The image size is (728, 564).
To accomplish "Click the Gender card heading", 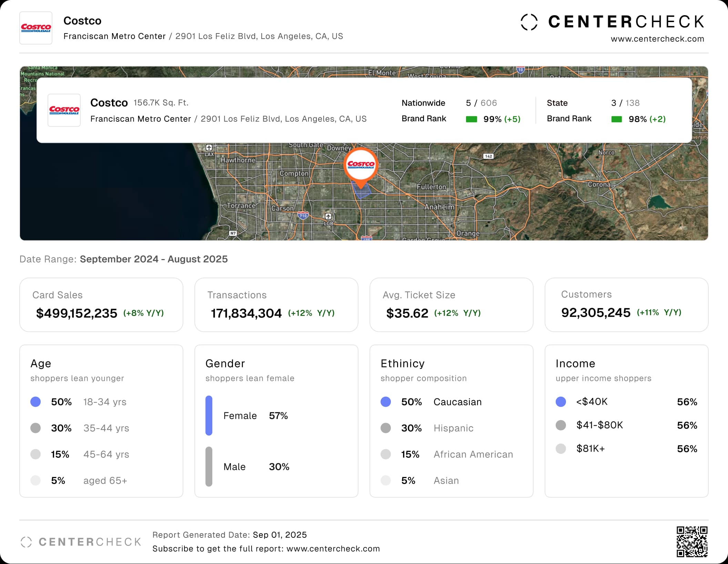I will pos(225,364).
